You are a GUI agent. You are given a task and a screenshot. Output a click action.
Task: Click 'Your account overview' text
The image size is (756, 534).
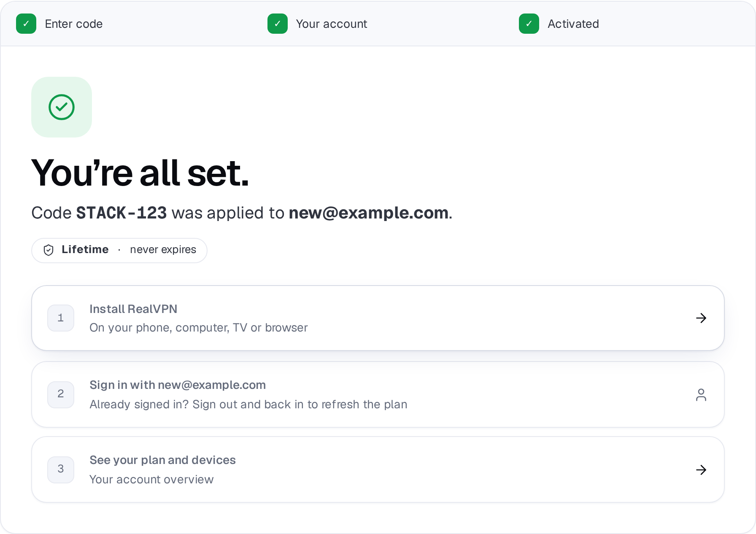[x=151, y=480]
